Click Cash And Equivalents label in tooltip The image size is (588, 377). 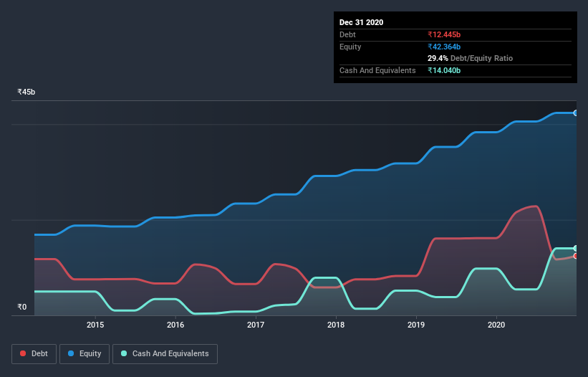[x=377, y=70]
